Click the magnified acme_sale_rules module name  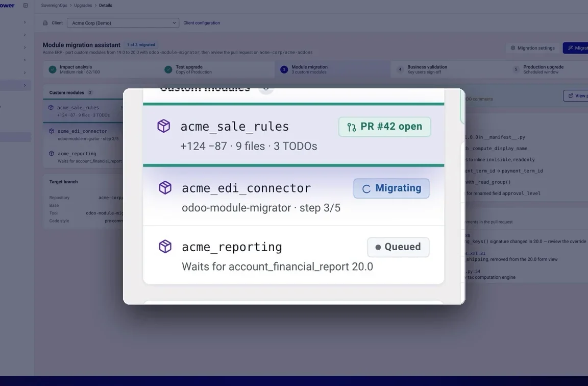click(235, 127)
